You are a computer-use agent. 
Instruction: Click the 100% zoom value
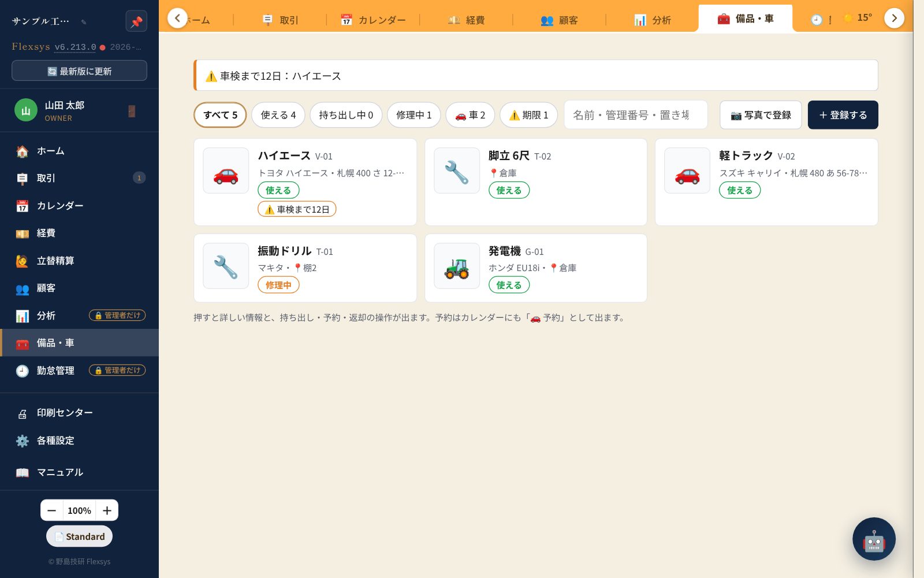coord(79,510)
